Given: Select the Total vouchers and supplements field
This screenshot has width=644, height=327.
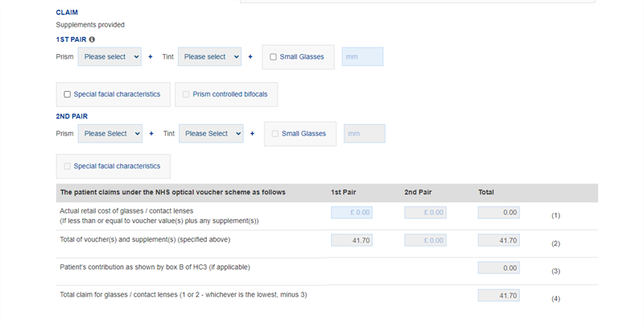Looking at the screenshot, I should tap(498, 240).
